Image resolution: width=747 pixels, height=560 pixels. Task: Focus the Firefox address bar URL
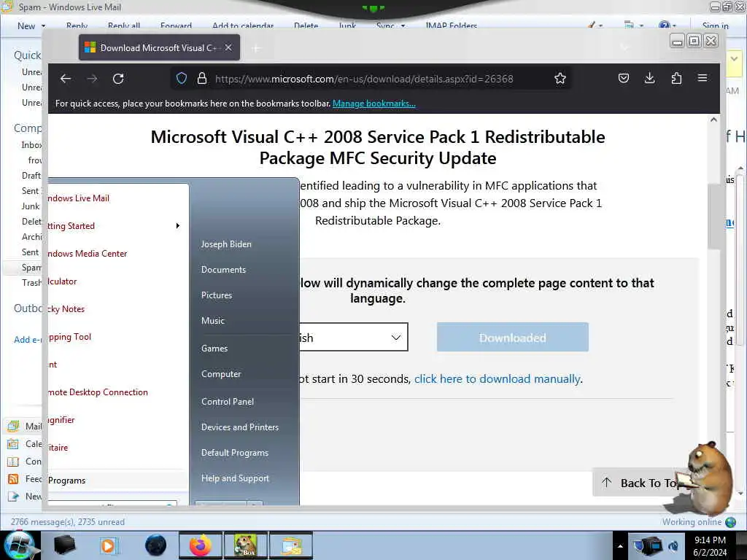click(x=364, y=79)
